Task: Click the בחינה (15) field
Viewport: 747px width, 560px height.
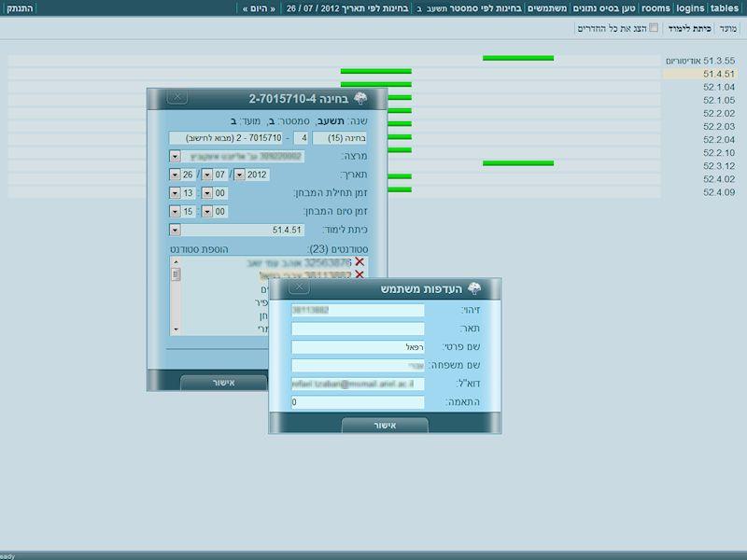Action: pyautogui.click(x=340, y=138)
